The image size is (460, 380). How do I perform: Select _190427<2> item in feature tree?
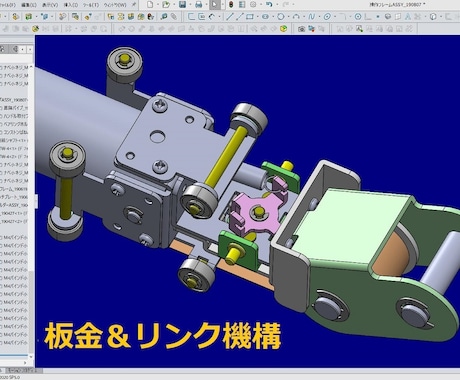pyautogui.click(x=15, y=221)
